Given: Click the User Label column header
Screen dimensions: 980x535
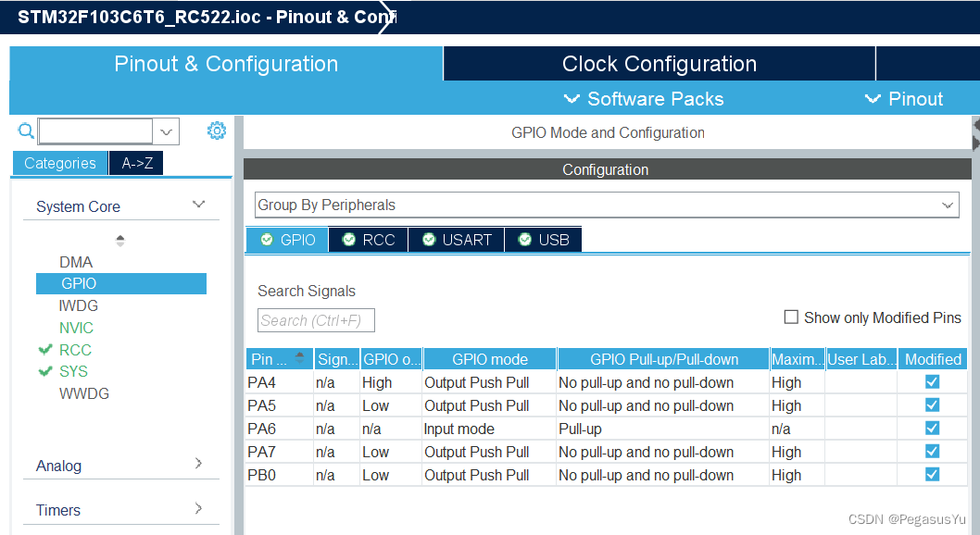Looking at the screenshot, I should tap(861, 359).
